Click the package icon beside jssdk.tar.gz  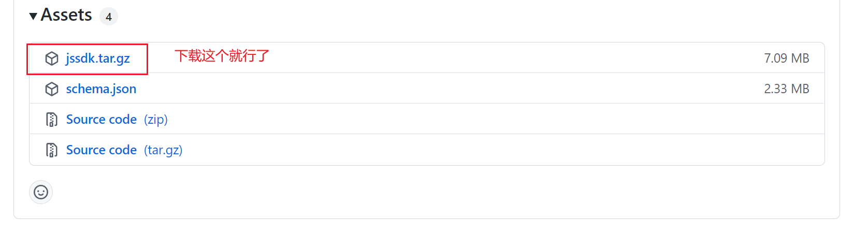(x=52, y=59)
